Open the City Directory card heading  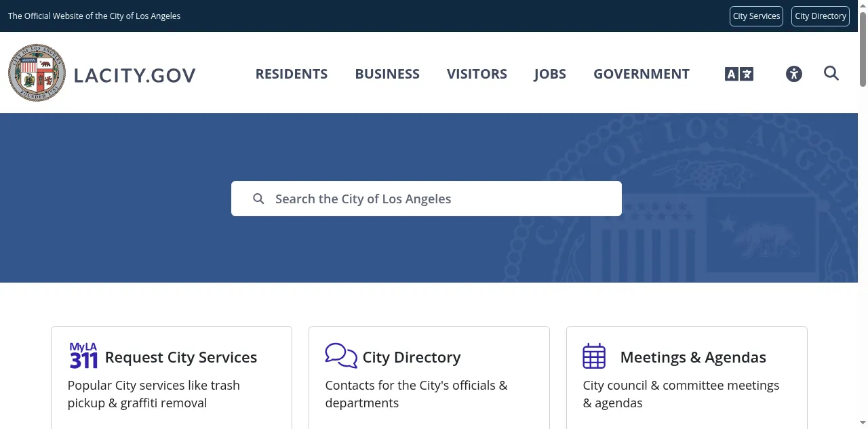click(x=412, y=357)
